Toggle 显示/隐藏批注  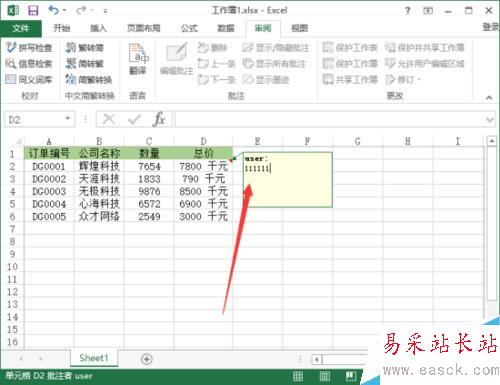click(x=276, y=48)
